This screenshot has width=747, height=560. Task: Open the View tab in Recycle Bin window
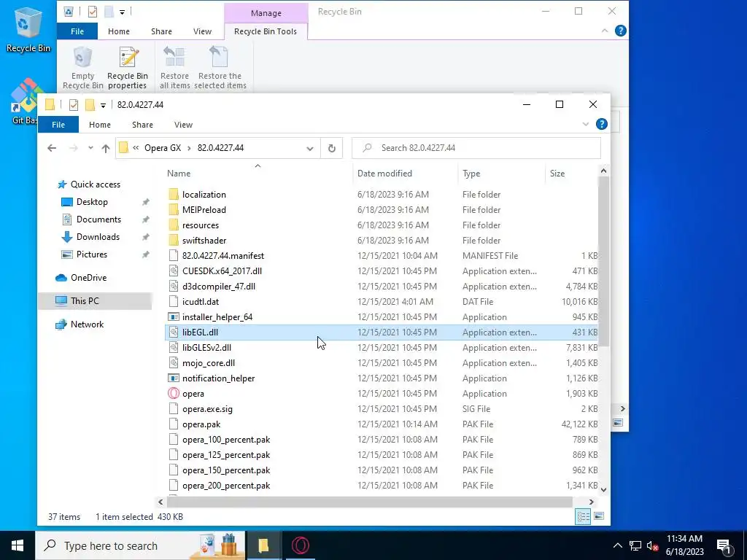point(203,31)
